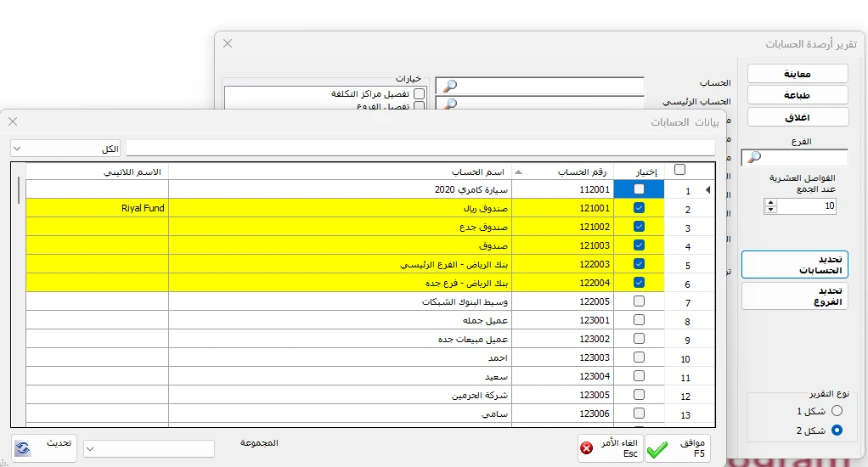Uncheck the box for account 122004
This screenshot has width=868, height=467.
pos(639,283)
